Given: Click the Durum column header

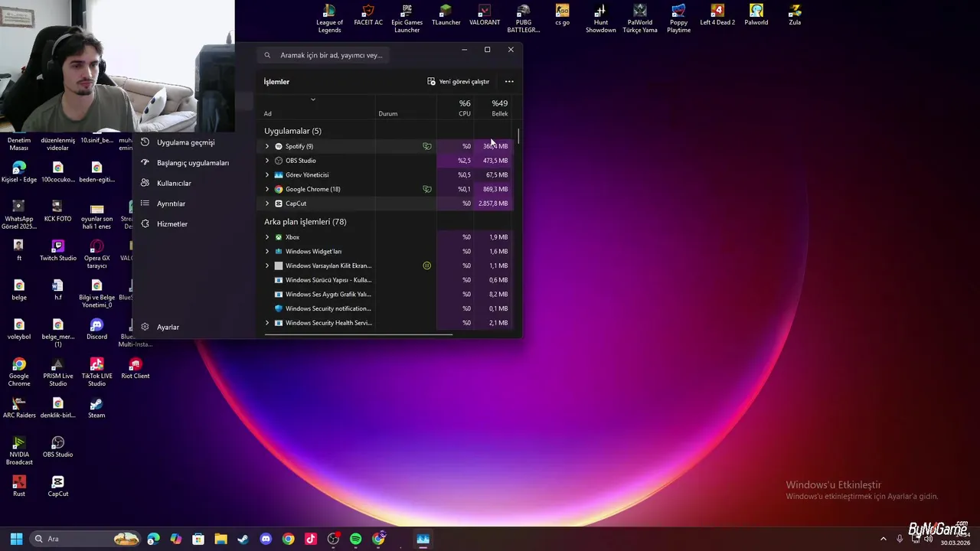Looking at the screenshot, I should coord(406,108).
